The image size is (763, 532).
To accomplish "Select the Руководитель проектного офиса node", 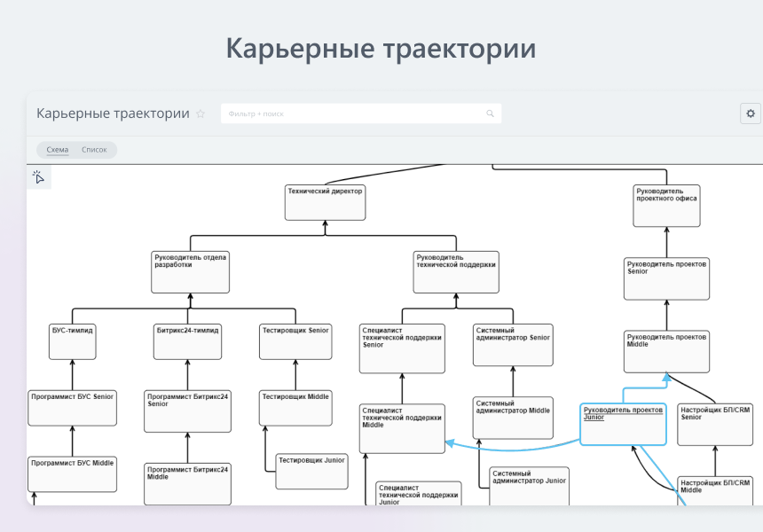I will (x=666, y=205).
